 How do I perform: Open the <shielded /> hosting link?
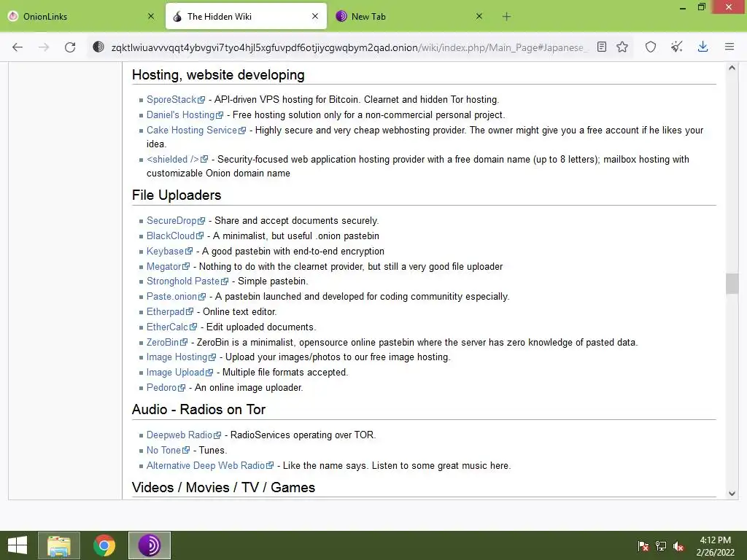pyautogui.click(x=177, y=159)
